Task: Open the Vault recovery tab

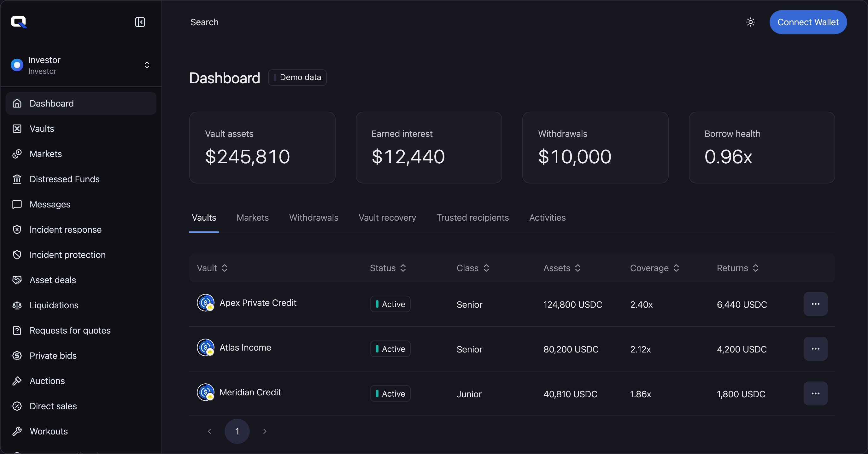Action: tap(387, 218)
